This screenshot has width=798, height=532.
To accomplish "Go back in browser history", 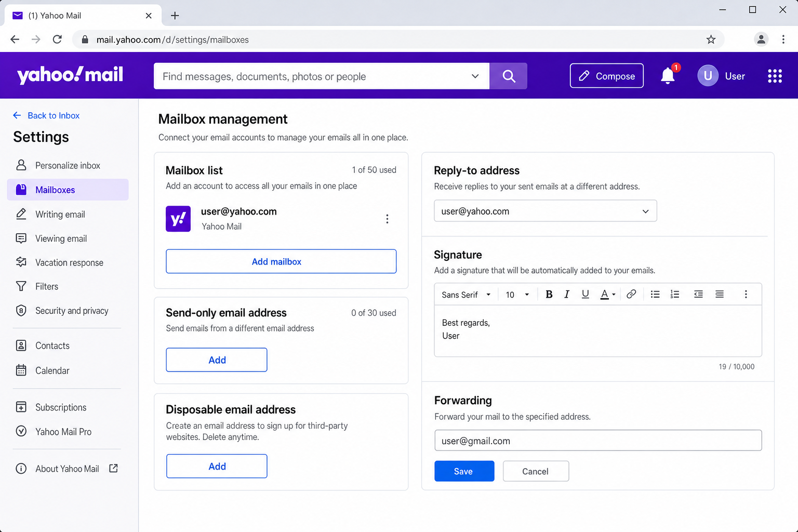I will 15,39.
